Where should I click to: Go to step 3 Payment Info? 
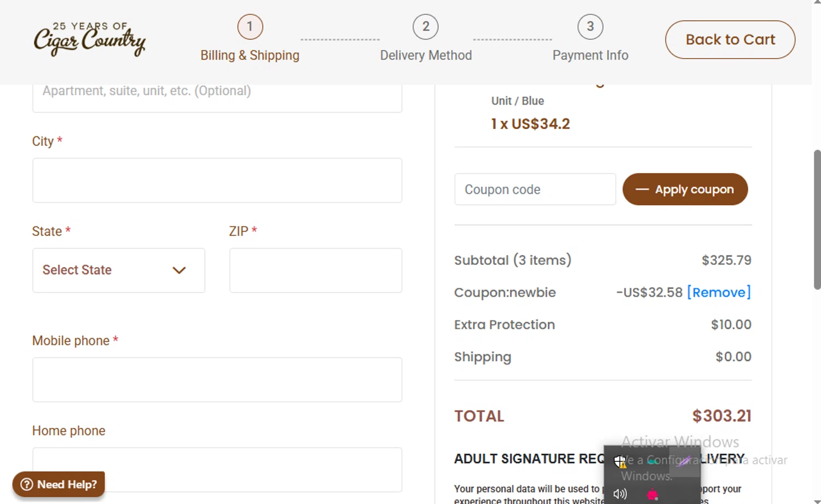pyautogui.click(x=590, y=39)
